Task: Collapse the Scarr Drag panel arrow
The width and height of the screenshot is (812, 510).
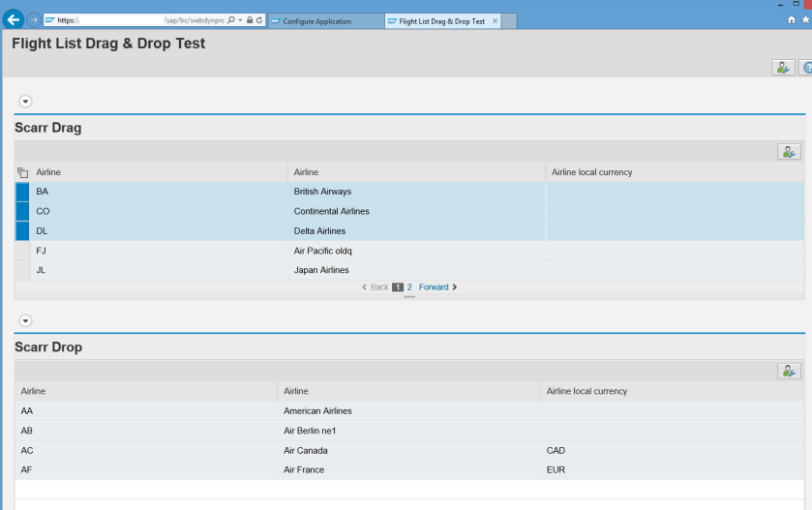Action: click(26, 101)
